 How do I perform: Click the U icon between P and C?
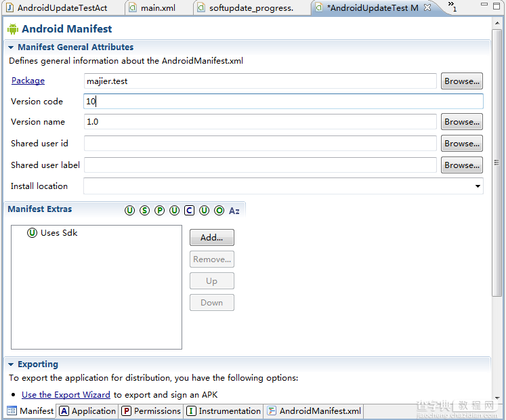click(174, 211)
